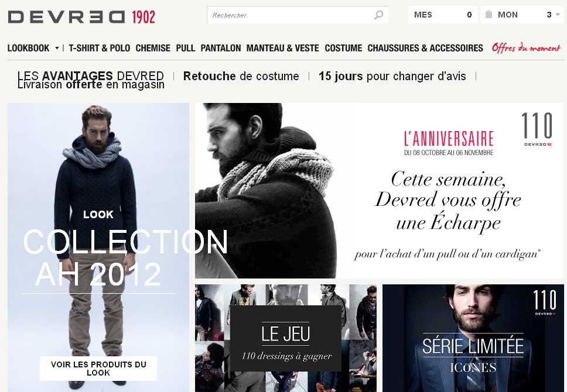Open Chaussures & Accessoires menu
Image resolution: width=567 pixels, height=392 pixels.
(425, 48)
